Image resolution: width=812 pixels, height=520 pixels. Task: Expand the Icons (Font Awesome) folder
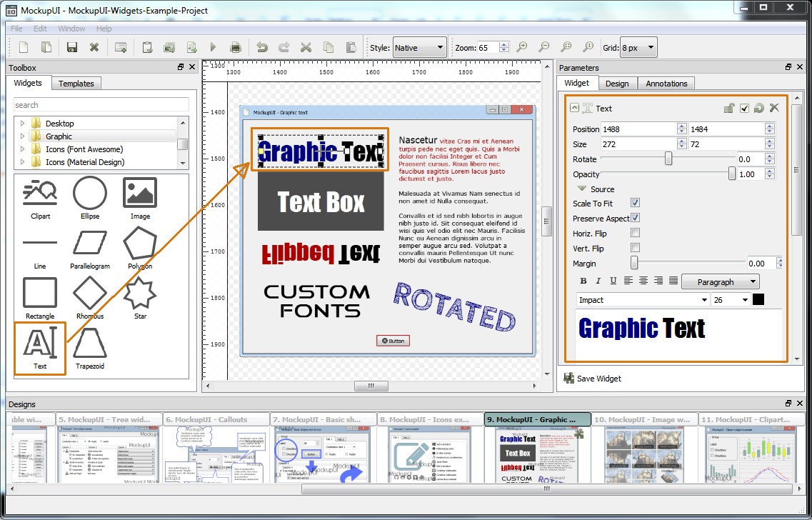point(22,149)
